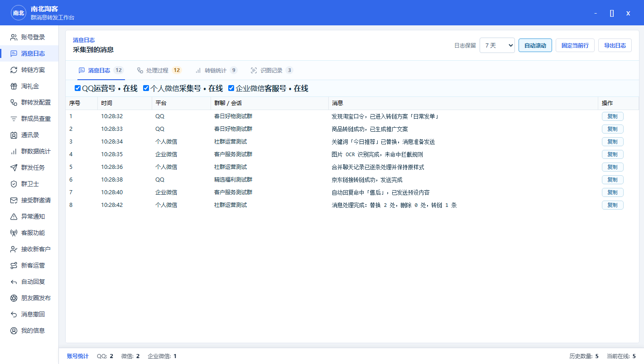Image resolution: width=644 pixels, height=364 pixels.
Task: Open 朋友圈发布 in the sidebar
Action: pyautogui.click(x=29, y=298)
